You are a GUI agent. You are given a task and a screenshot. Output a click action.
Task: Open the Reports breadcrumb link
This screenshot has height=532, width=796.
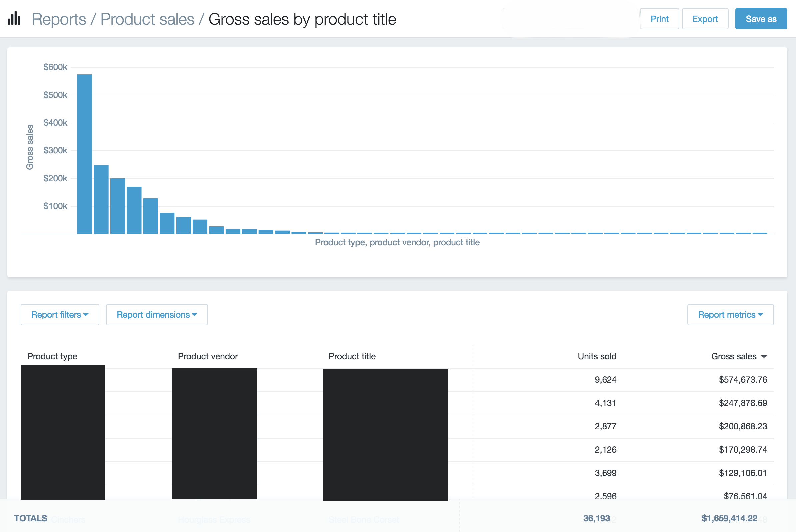click(x=59, y=19)
